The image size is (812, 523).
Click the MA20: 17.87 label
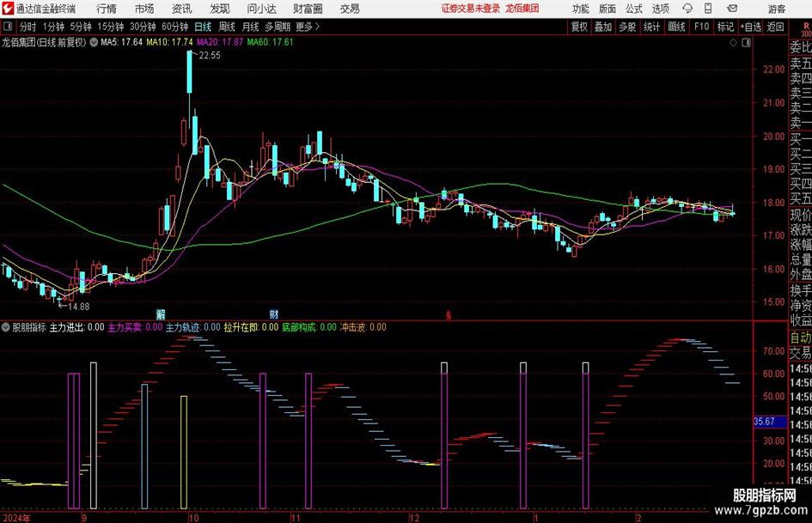click(220, 42)
